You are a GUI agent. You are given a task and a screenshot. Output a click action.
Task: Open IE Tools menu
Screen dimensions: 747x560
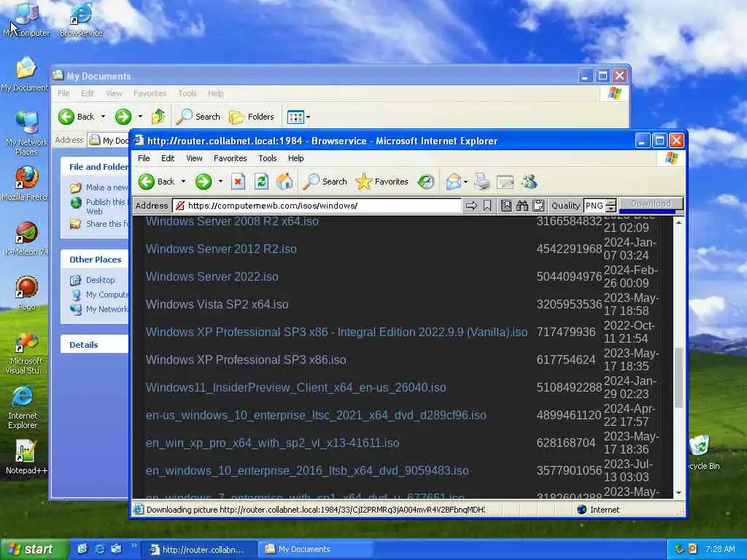coord(267,158)
